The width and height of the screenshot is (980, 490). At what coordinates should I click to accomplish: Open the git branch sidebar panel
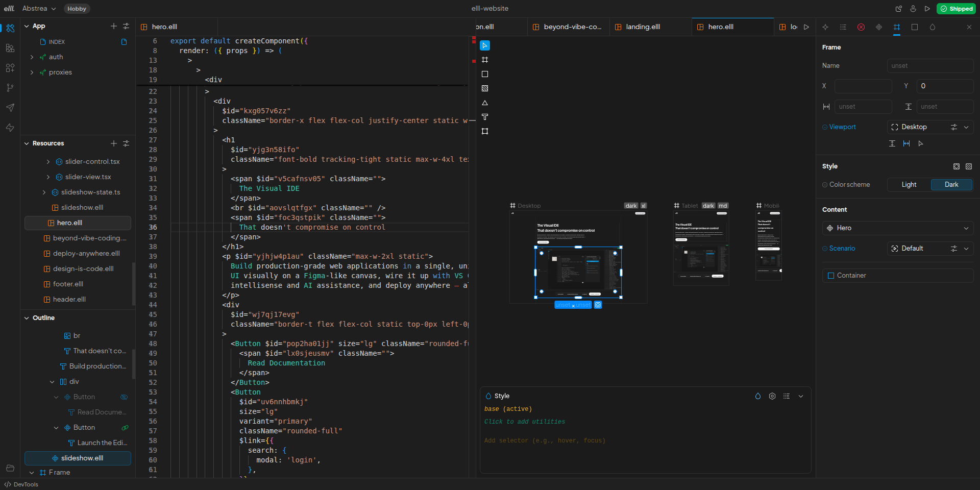point(10,88)
